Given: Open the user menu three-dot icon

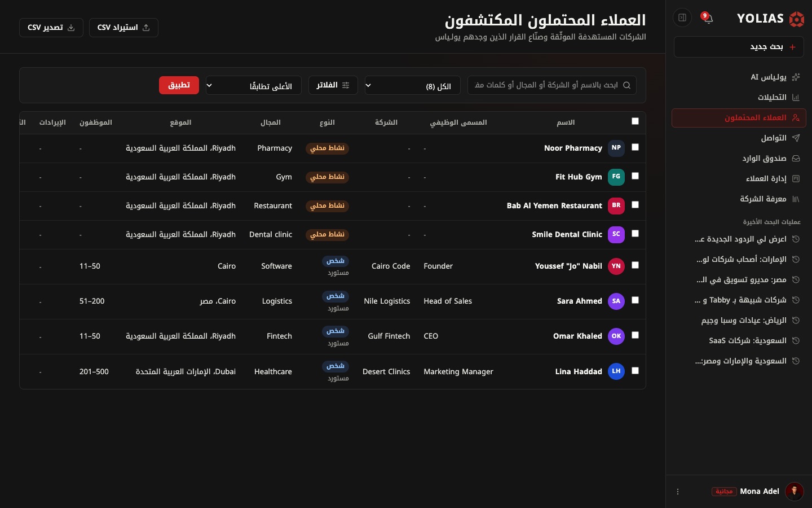Looking at the screenshot, I should point(678,492).
